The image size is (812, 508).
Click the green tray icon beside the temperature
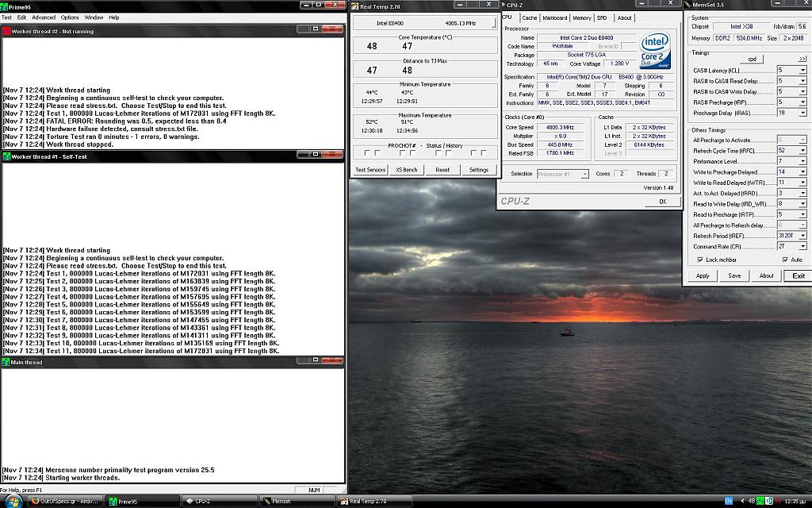point(760,501)
